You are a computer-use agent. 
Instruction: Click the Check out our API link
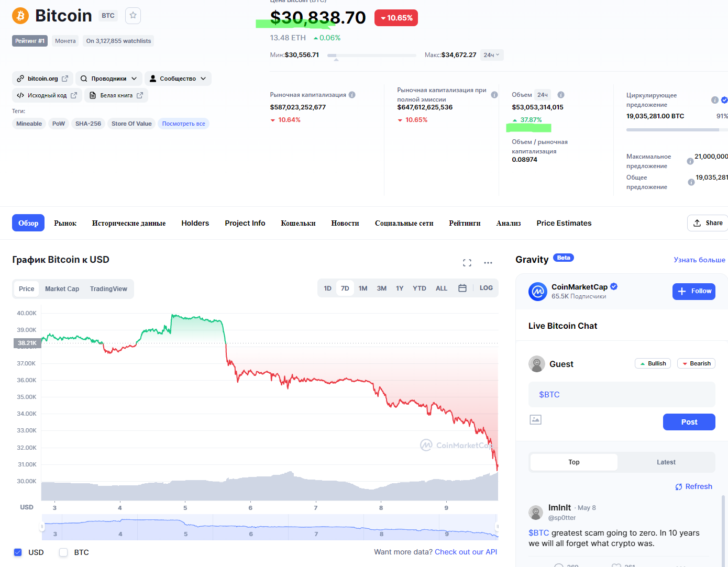pos(466,552)
